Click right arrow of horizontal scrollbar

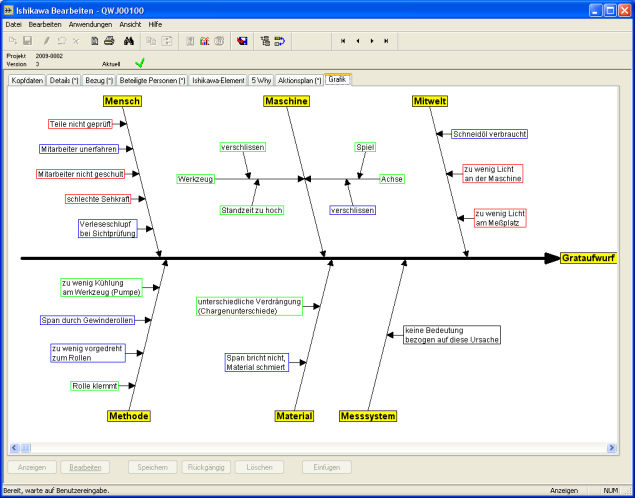point(619,448)
